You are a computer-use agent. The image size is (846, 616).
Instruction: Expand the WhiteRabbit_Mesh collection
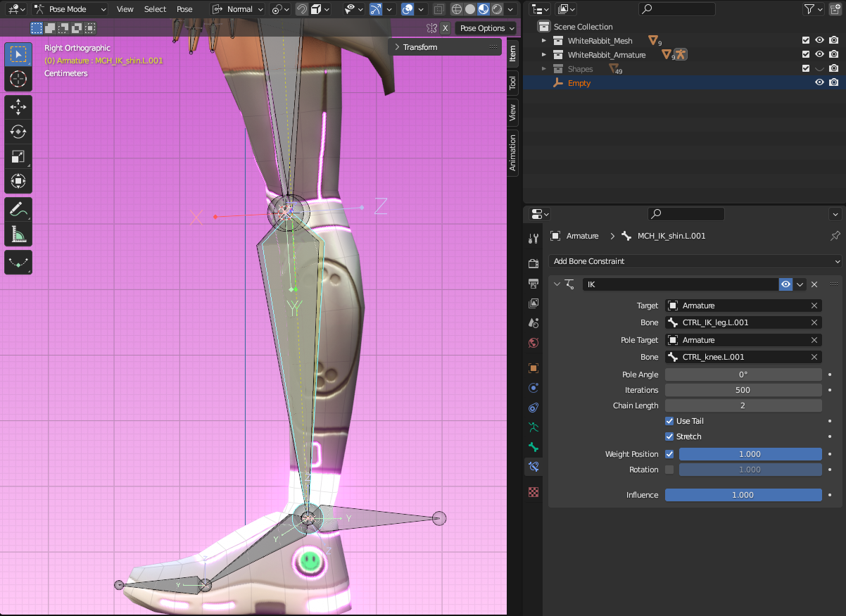(x=543, y=41)
